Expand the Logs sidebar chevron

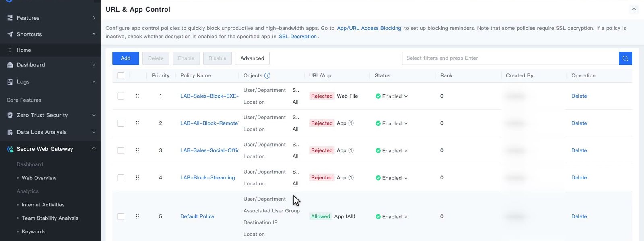pyautogui.click(x=94, y=82)
